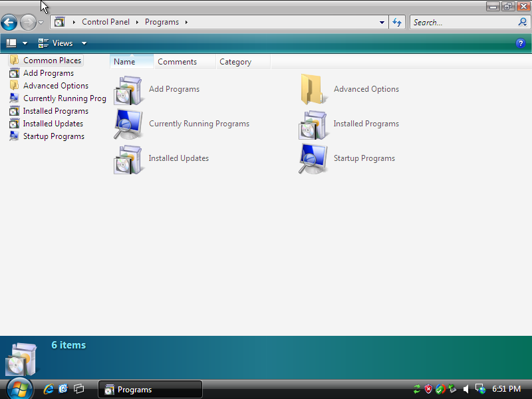Viewport: 532px width, 399px height.
Task: Click the search magnifier icon
Action: (x=523, y=23)
